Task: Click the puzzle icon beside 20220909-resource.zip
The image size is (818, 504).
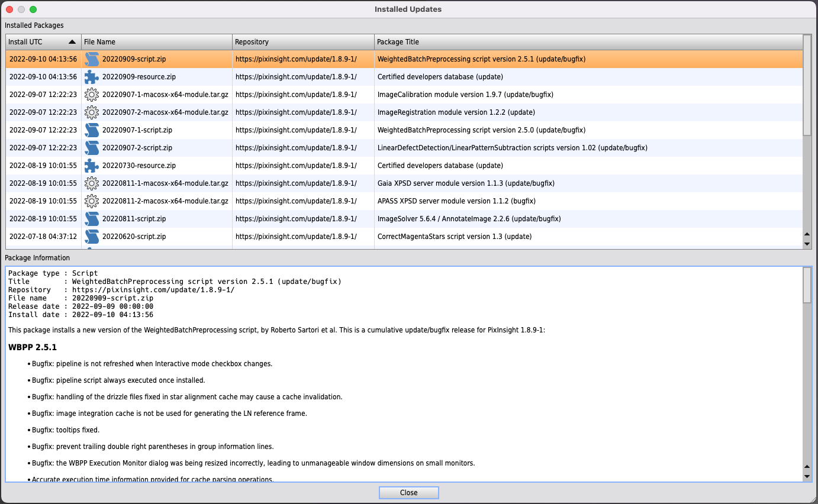Action: click(x=91, y=77)
